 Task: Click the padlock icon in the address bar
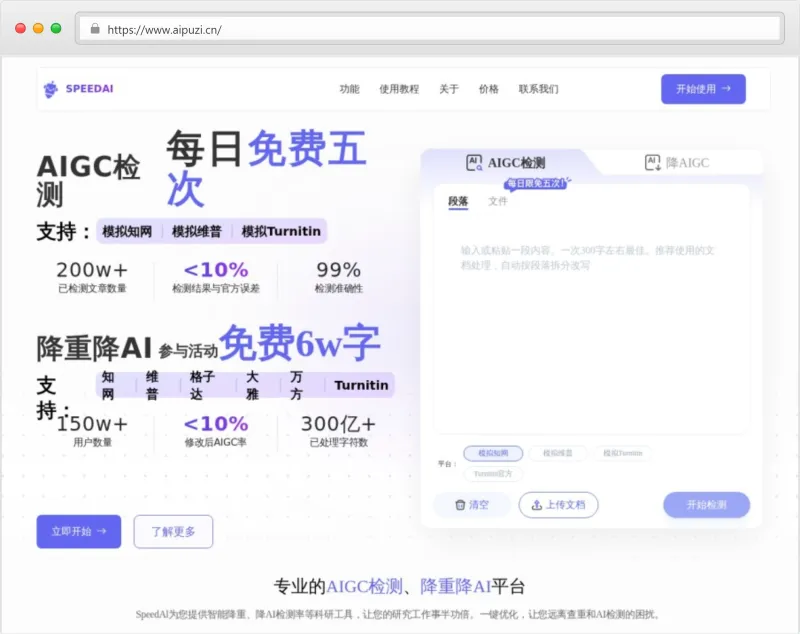[x=94, y=30]
